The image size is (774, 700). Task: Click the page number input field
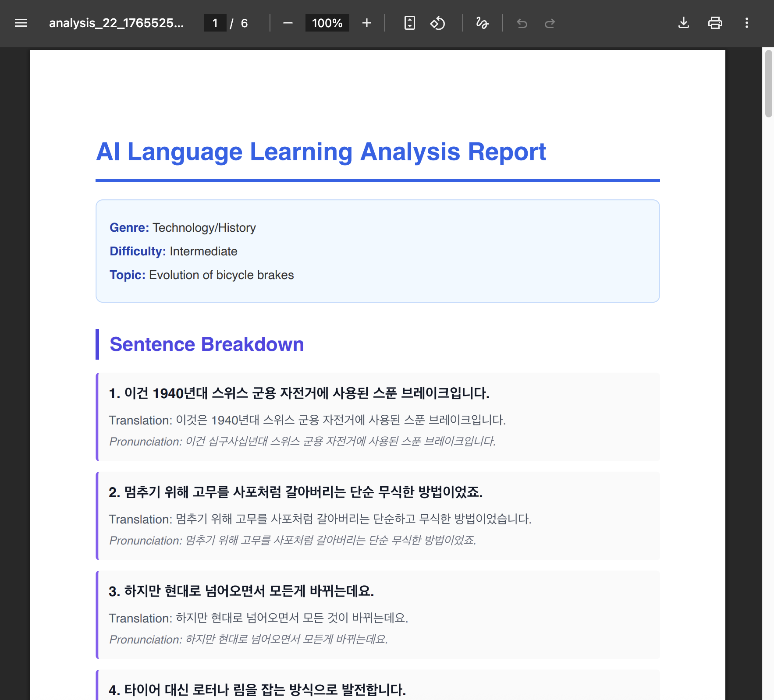(215, 23)
